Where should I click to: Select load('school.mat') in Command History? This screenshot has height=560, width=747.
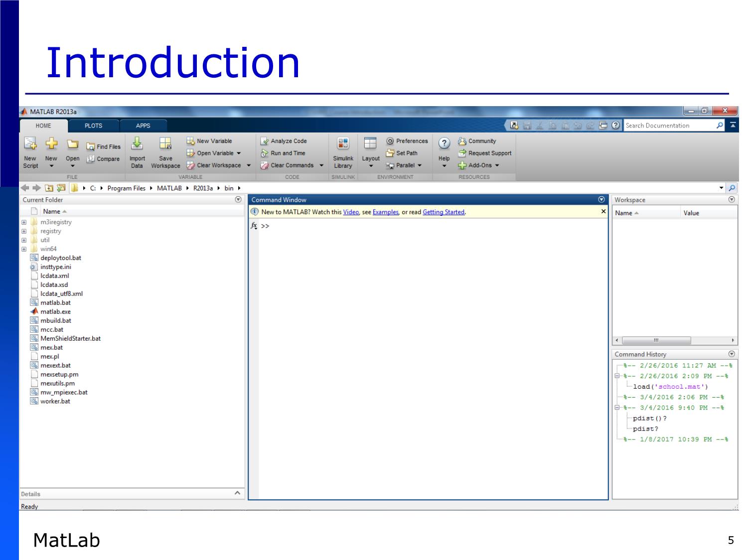tap(670, 387)
